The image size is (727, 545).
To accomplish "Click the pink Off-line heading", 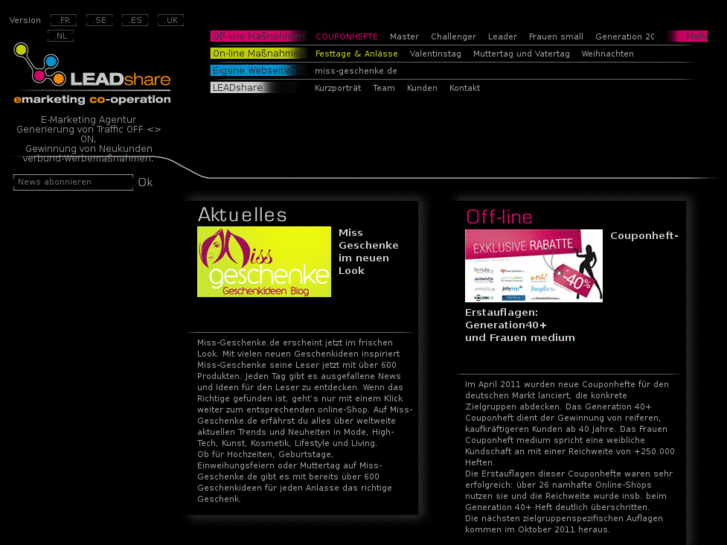I will pos(499,217).
